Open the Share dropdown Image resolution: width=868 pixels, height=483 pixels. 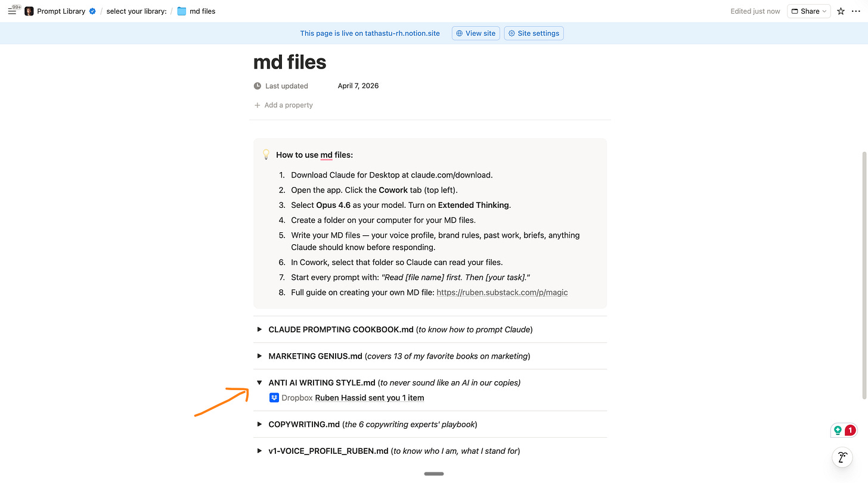pos(808,11)
